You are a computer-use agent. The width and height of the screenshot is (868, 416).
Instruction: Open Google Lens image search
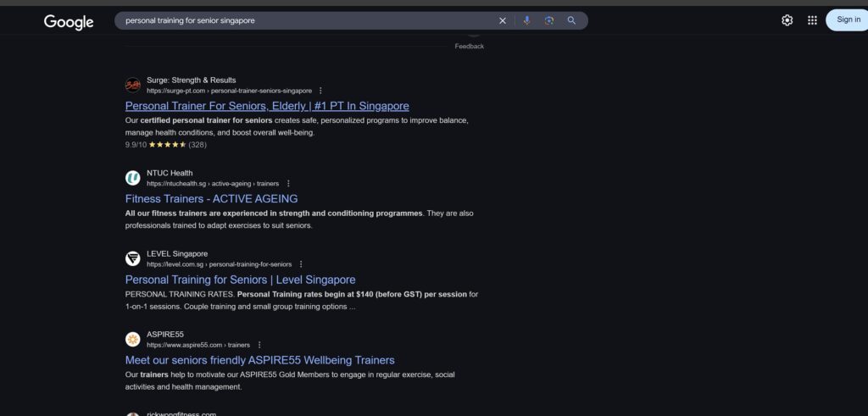pos(549,20)
